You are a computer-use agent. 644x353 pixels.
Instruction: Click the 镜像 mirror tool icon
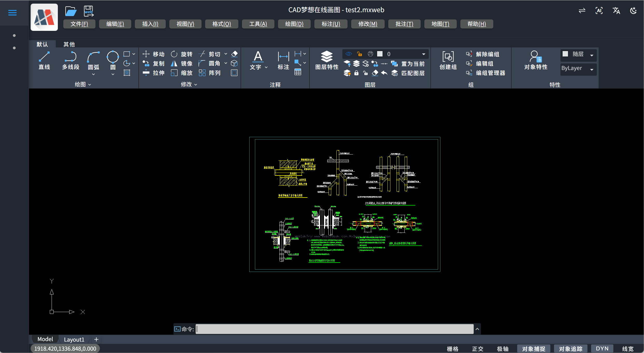click(174, 63)
